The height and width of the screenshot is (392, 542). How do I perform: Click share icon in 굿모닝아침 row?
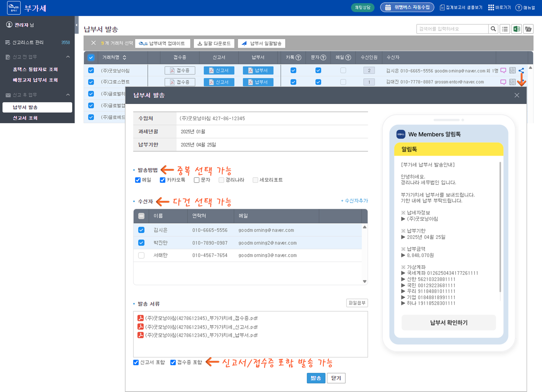[521, 71]
